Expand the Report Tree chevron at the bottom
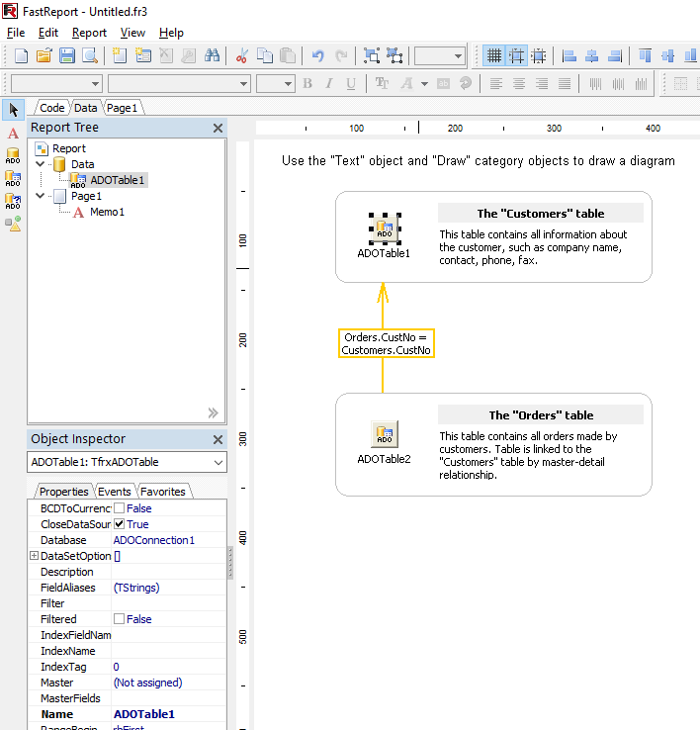The width and height of the screenshot is (700, 730). click(x=214, y=412)
